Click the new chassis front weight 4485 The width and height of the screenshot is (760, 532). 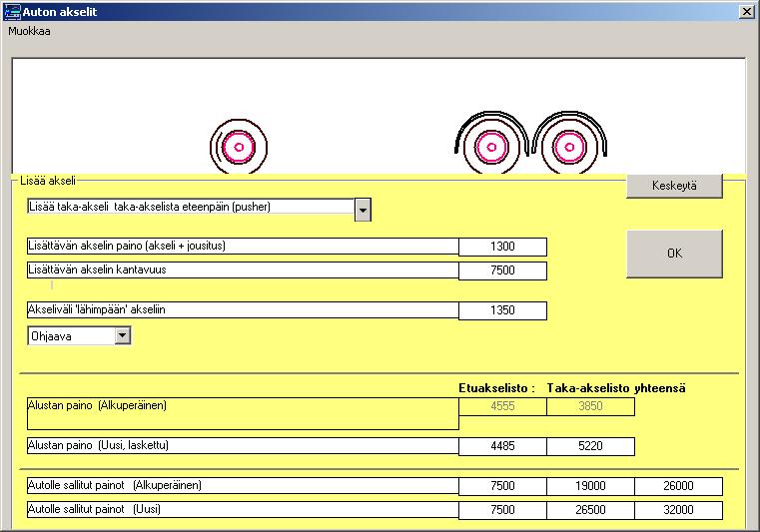click(x=502, y=446)
